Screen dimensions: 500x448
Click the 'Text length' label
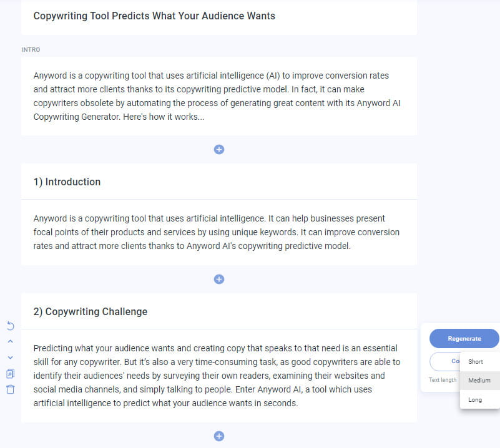tap(443, 380)
